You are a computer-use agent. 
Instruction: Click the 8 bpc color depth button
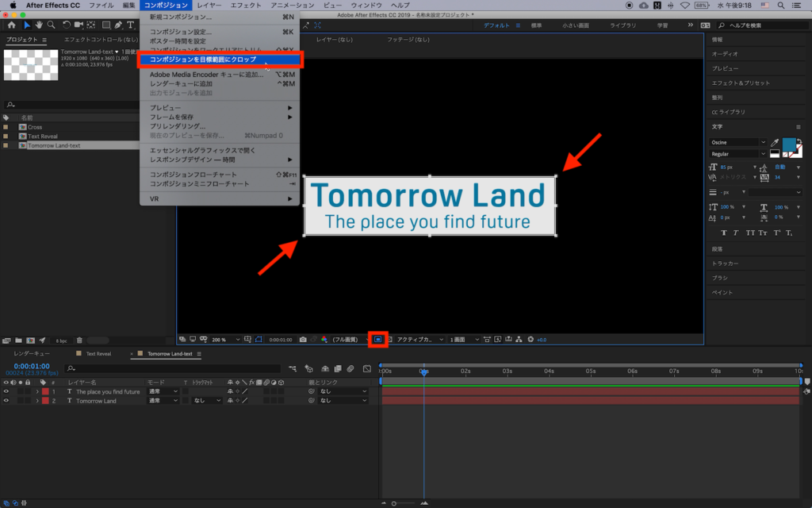pos(62,341)
